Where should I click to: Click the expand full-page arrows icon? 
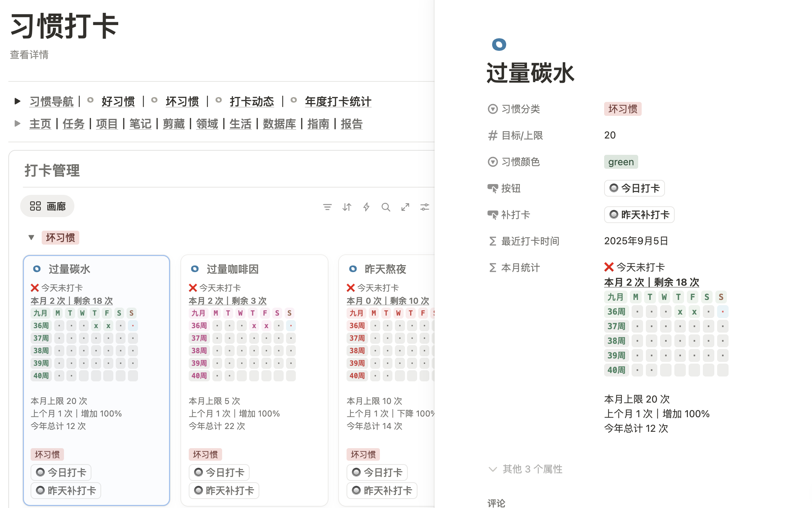[405, 207]
